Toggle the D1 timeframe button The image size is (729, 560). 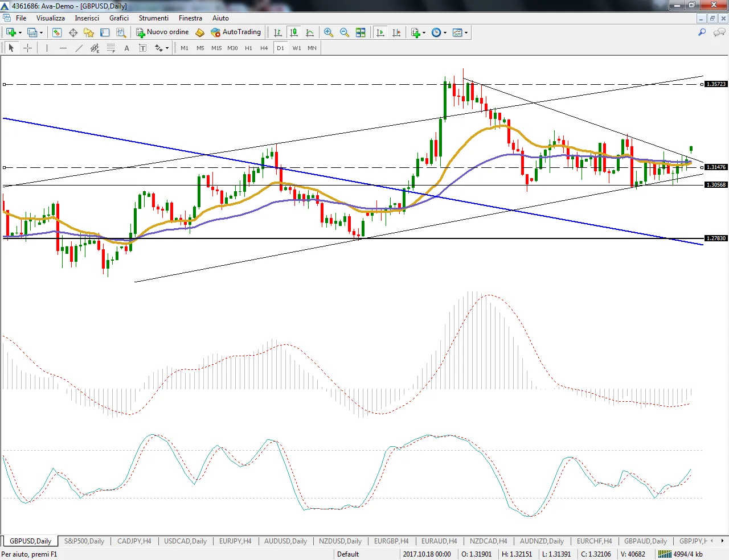tap(280, 48)
